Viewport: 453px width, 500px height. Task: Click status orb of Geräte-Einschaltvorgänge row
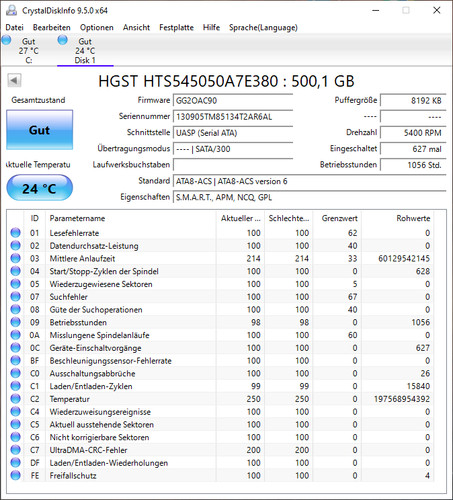click(15, 348)
